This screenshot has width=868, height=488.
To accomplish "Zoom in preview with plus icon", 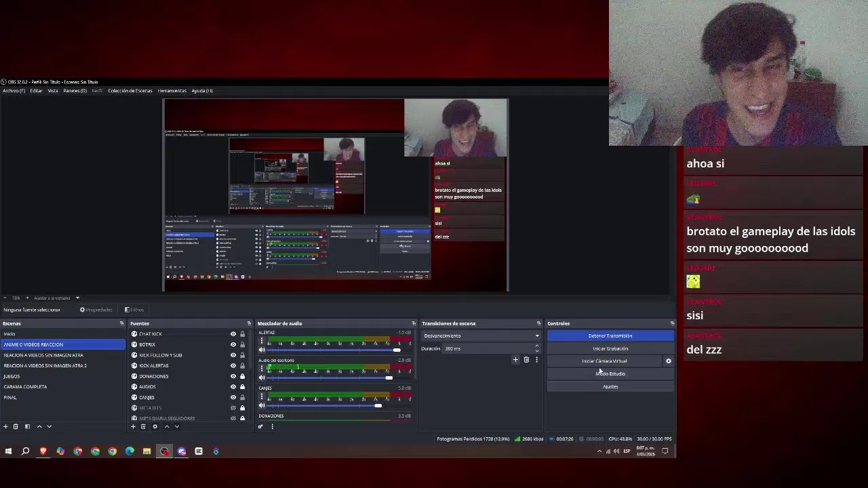I will [x=27, y=298].
